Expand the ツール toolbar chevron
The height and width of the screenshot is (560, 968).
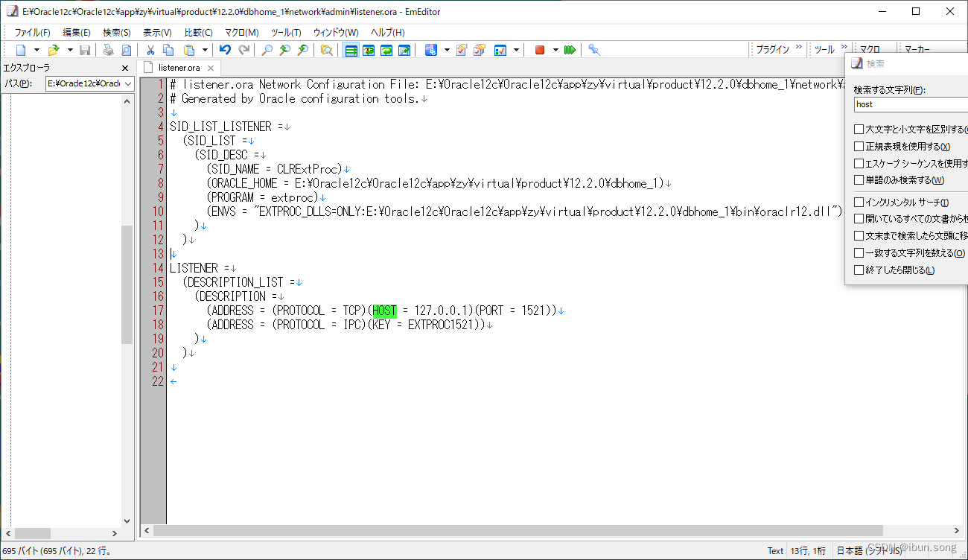844,48
